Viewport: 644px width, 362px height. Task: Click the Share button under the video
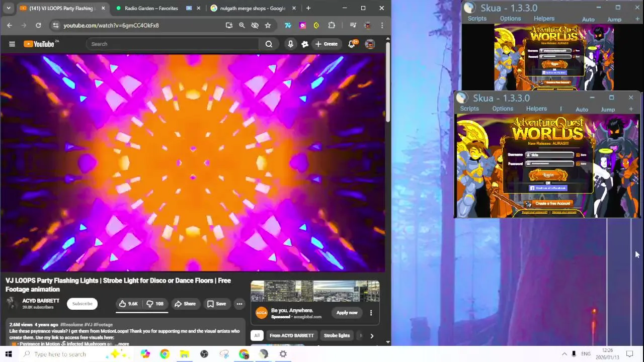point(185,304)
